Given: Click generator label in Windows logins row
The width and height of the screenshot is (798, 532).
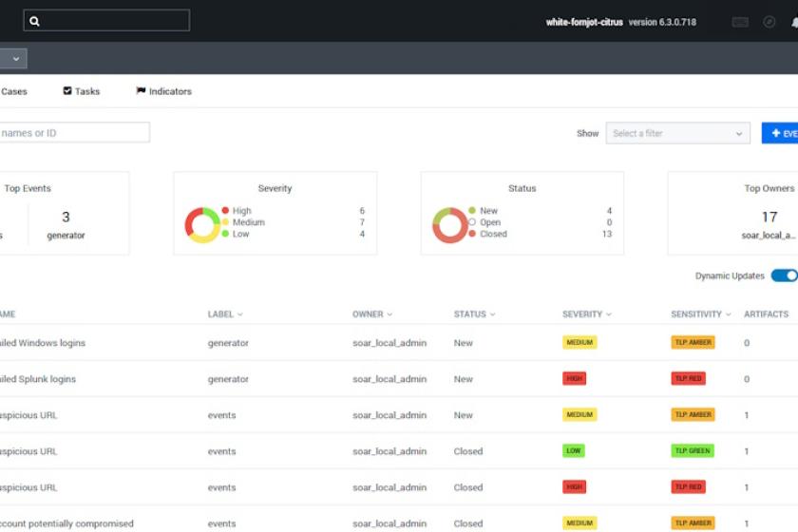Looking at the screenshot, I should (228, 343).
